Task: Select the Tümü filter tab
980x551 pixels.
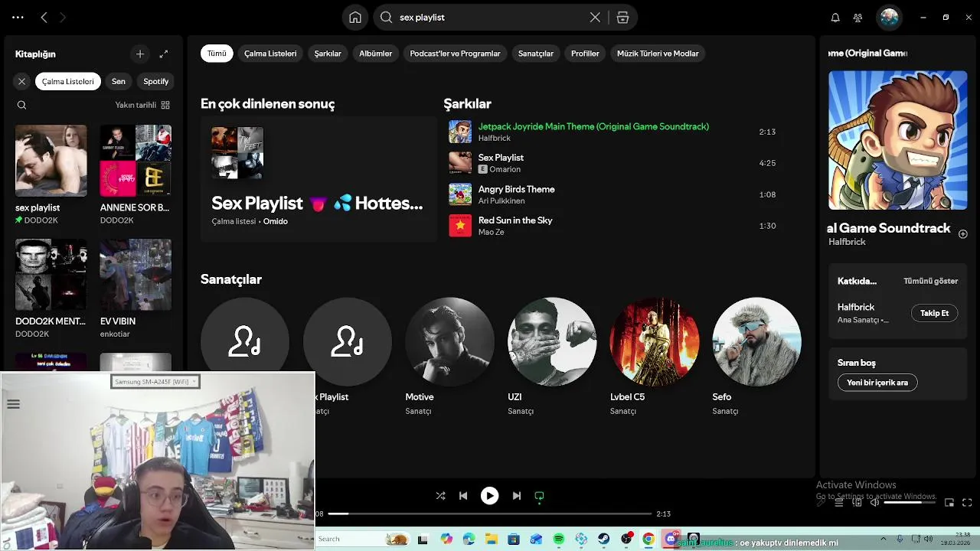Action: (x=217, y=54)
